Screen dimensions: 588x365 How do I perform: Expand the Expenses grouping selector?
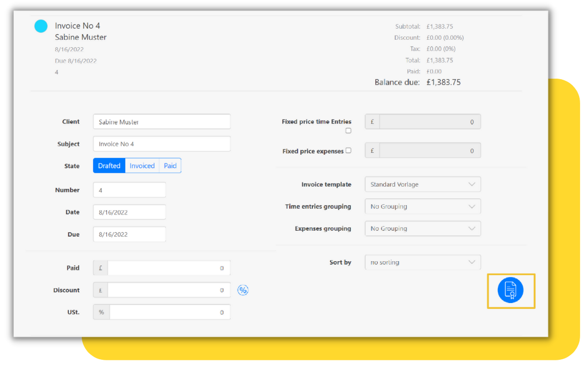pyautogui.click(x=422, y=228)
